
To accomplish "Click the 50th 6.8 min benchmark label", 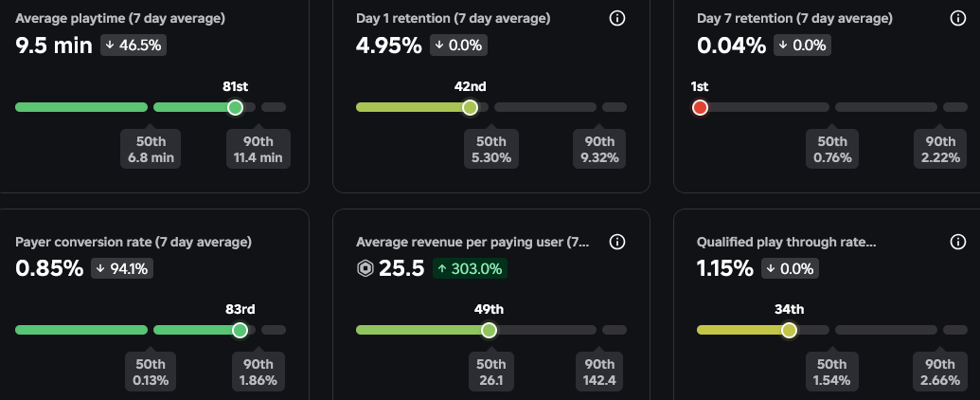I will (x=151, y=149).
